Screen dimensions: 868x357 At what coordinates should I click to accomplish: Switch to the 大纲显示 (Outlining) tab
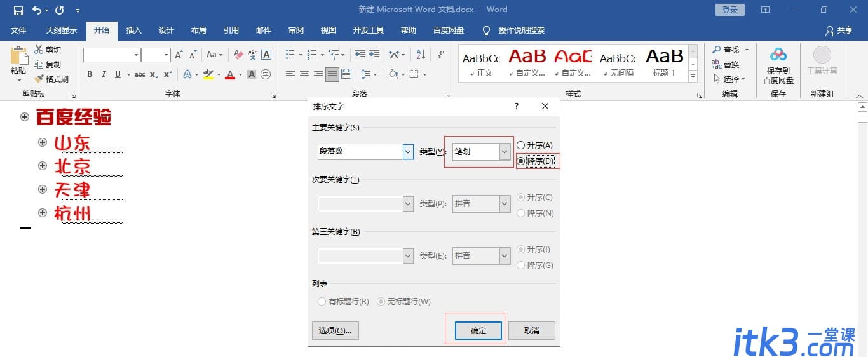[x=61, y=30]
